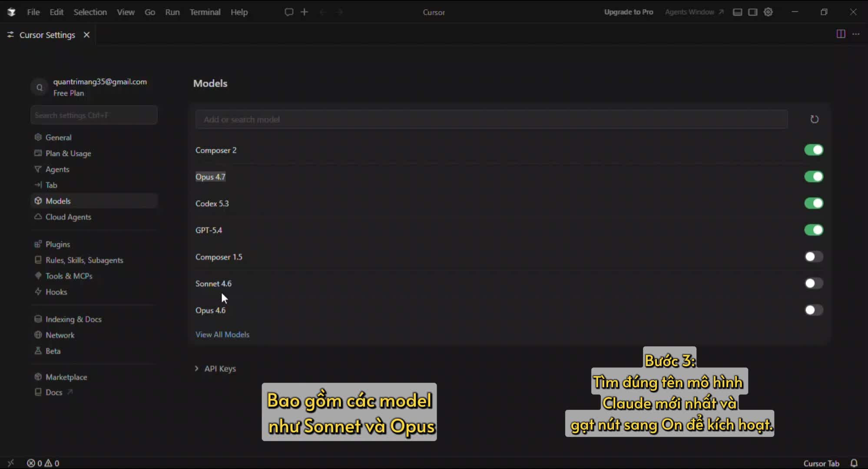Open the Help menu
The width and height of the screenshot is (868, 469).
239,12
